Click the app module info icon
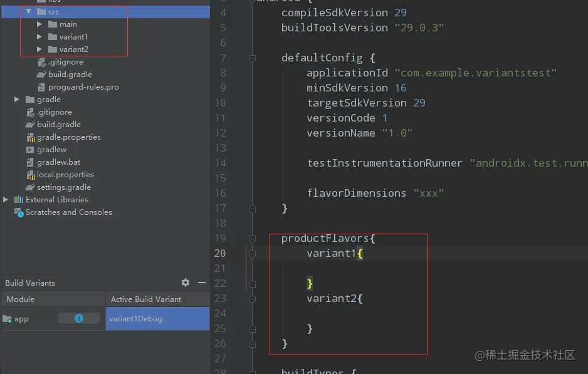Image resolution: width=588 pixels, height=374 pixels. coord(79,318)
